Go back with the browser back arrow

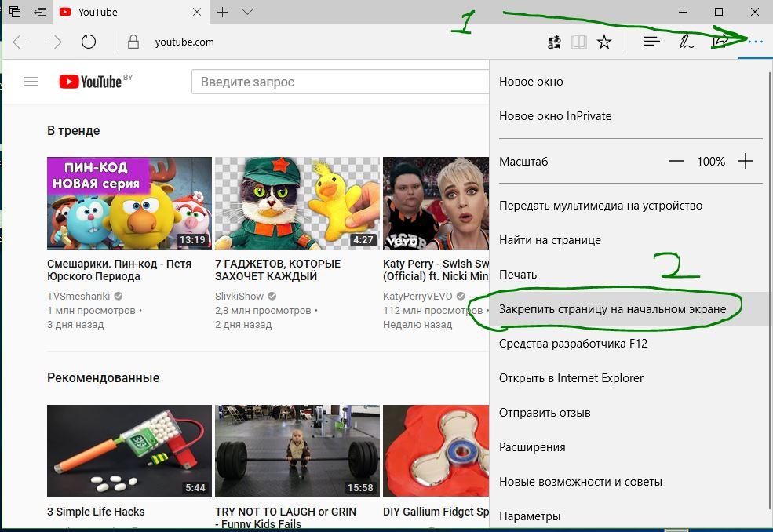(x=20, y=42)
